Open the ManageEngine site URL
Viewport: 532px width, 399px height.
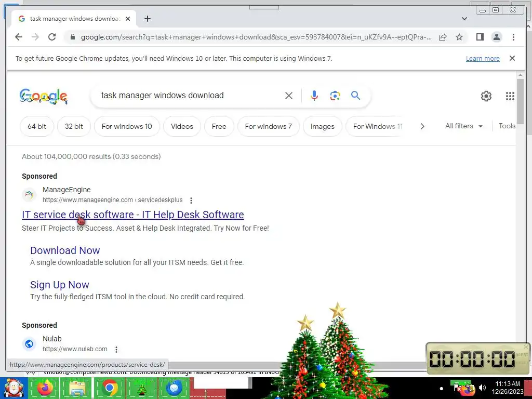[112, 200]
